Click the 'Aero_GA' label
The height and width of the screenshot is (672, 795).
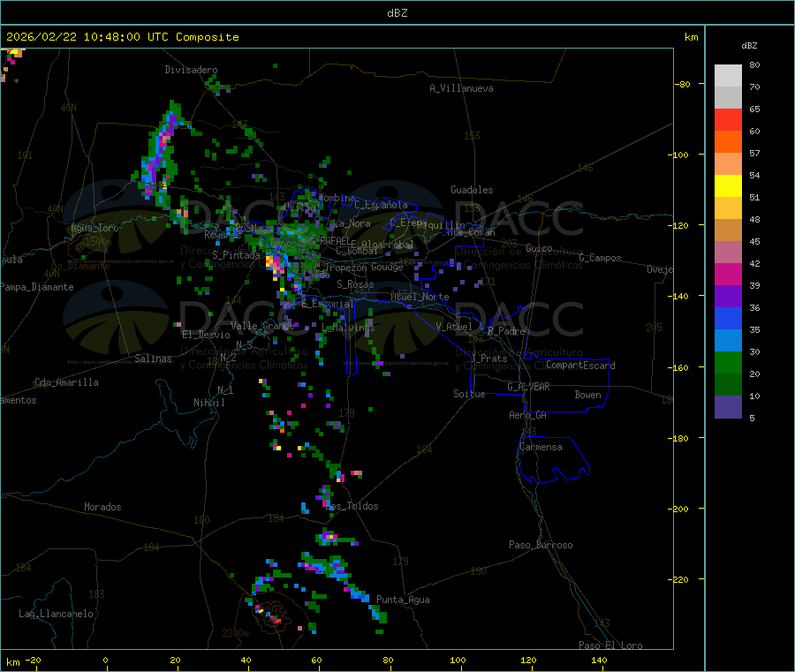coord(527,415)
